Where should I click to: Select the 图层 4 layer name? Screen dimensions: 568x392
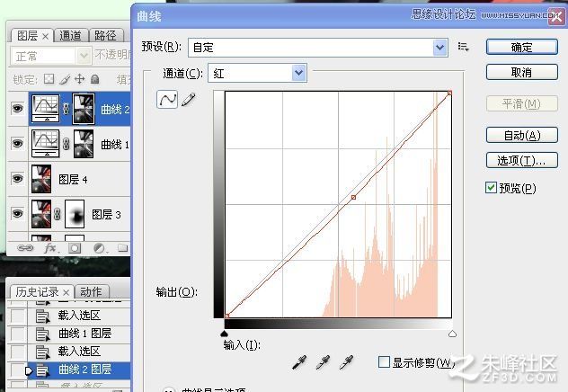point(73,179)
